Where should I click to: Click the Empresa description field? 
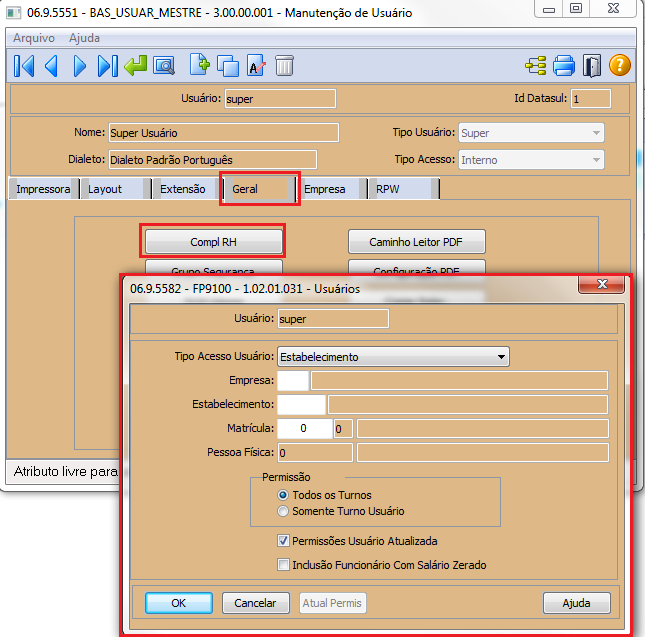click(x=459, y=380)
